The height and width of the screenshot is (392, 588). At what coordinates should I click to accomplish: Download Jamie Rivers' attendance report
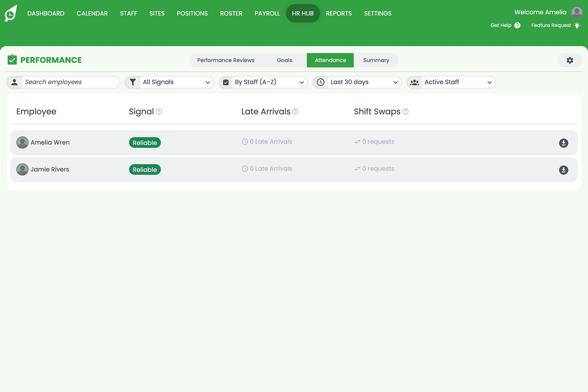pos(563,170)
